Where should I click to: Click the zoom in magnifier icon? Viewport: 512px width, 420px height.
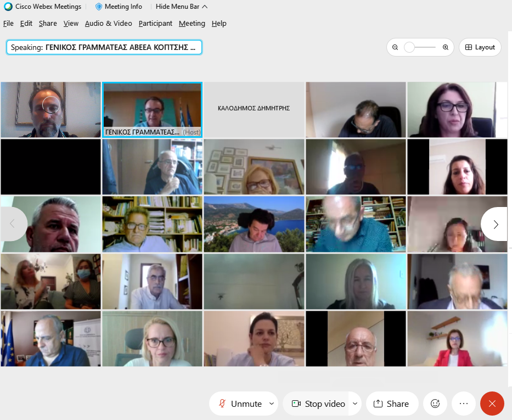(x=446, y=47)
